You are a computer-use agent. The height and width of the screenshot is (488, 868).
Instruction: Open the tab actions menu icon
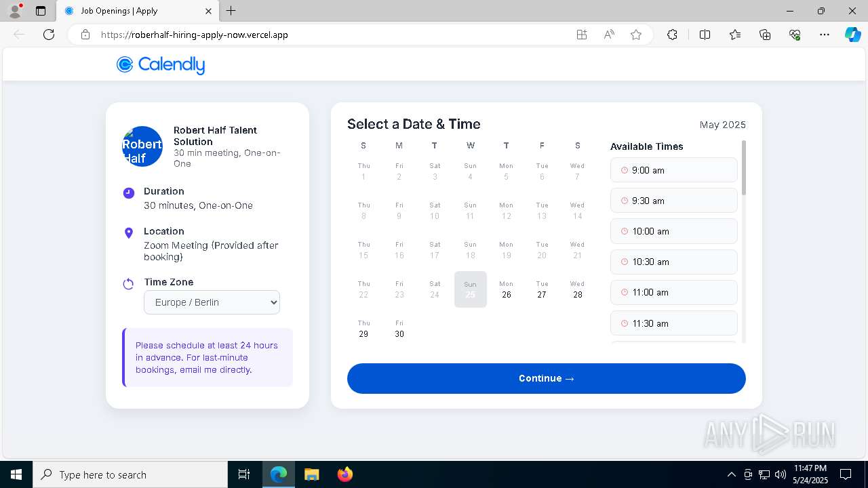(41, 11)
